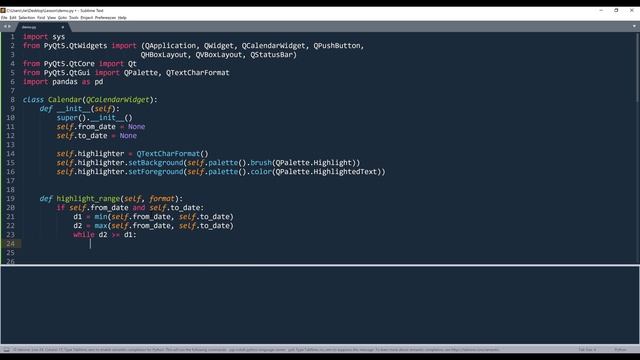Open the Help menu
Image resolution: width=640 pixels, height=360 pixels.
(122, 18)
